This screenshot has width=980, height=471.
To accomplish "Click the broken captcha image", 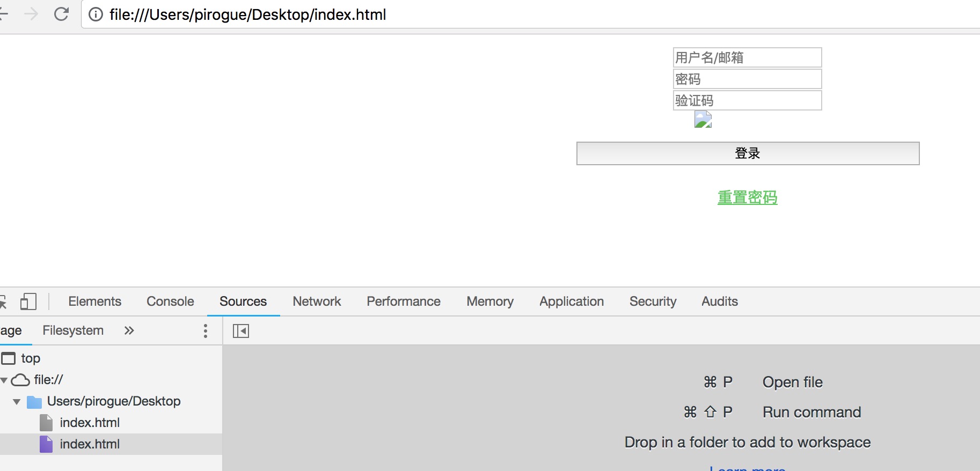I will 703,119.
